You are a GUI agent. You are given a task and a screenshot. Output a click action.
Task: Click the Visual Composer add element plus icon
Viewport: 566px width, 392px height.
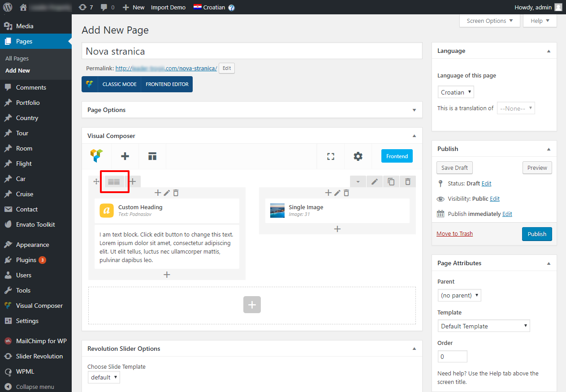tap(125, 156)
